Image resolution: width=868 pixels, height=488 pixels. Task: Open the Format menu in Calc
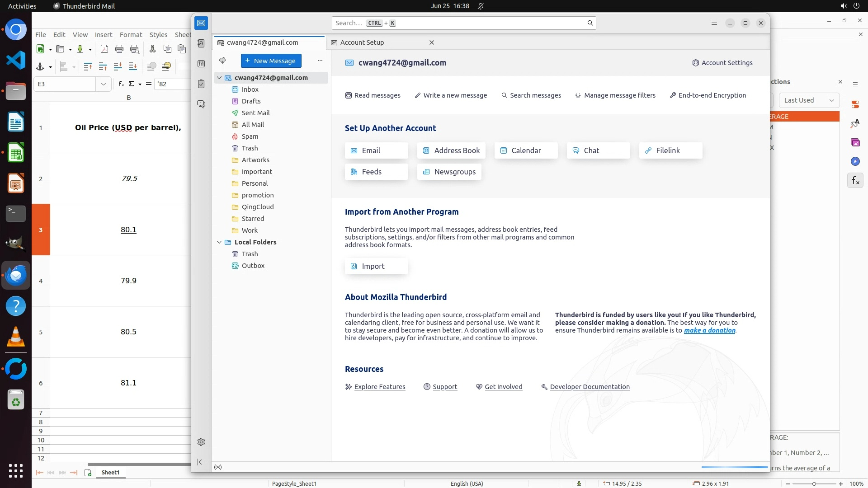click(131, 35)
